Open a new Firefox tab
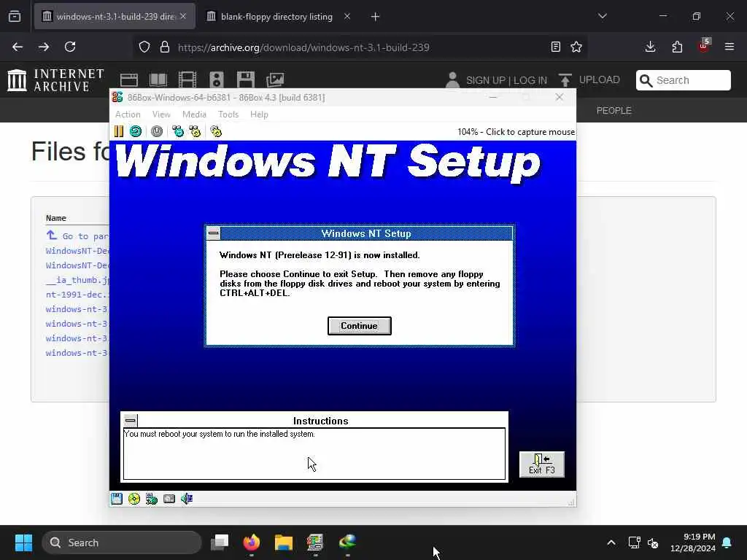Image resolution: width=747 pixels, height=560 pixels. 376,17
